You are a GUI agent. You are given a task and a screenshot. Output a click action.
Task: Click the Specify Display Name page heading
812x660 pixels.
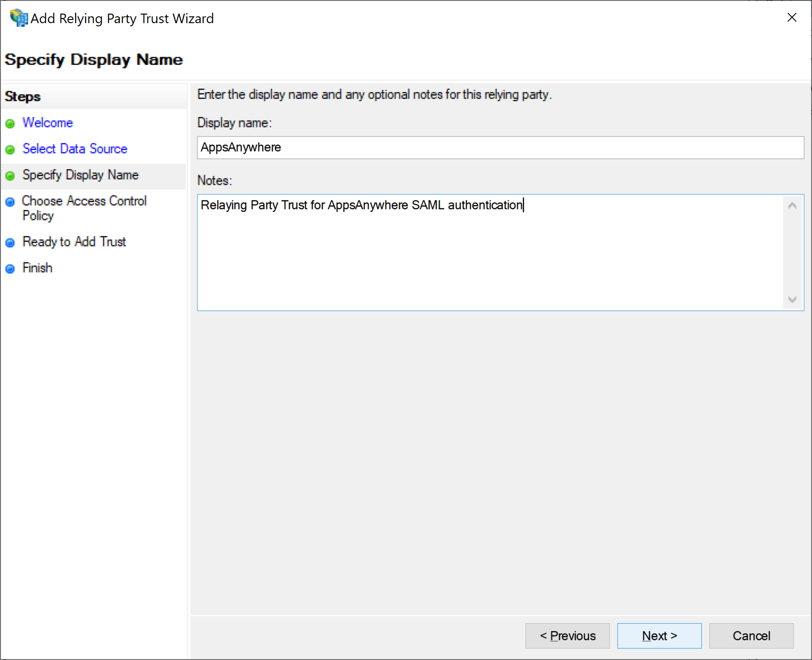click(94, 60)
